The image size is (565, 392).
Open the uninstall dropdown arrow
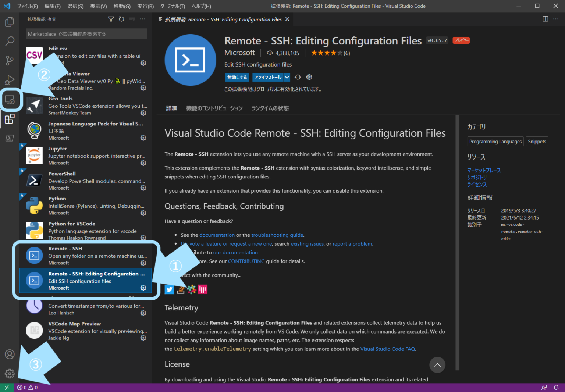coord(287,77)
